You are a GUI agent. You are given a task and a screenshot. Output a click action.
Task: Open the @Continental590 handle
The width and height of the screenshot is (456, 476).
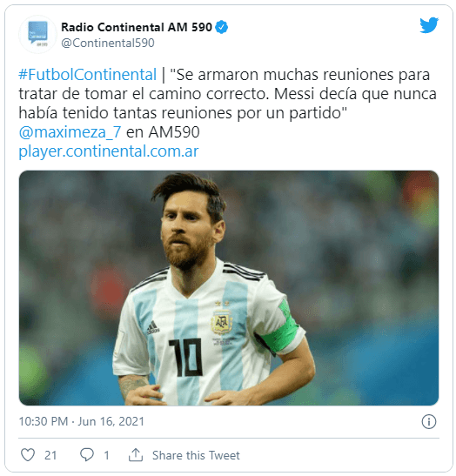pos(108,44)
